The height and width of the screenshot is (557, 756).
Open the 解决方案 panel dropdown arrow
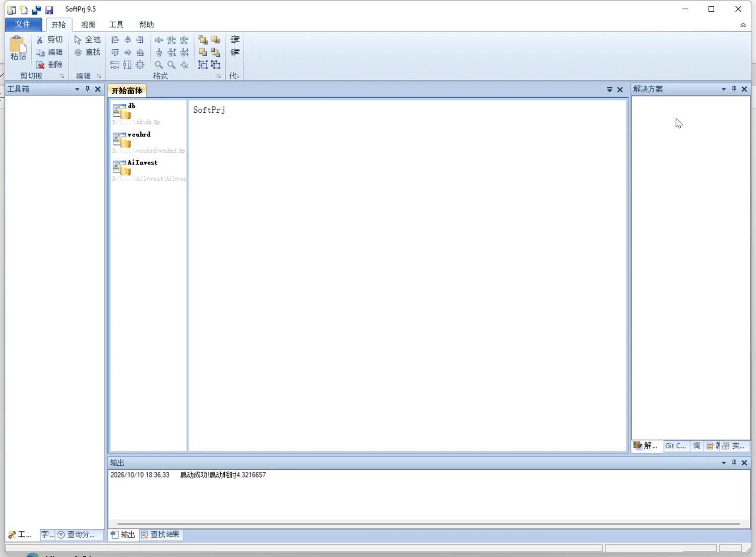tap(724, 89)
